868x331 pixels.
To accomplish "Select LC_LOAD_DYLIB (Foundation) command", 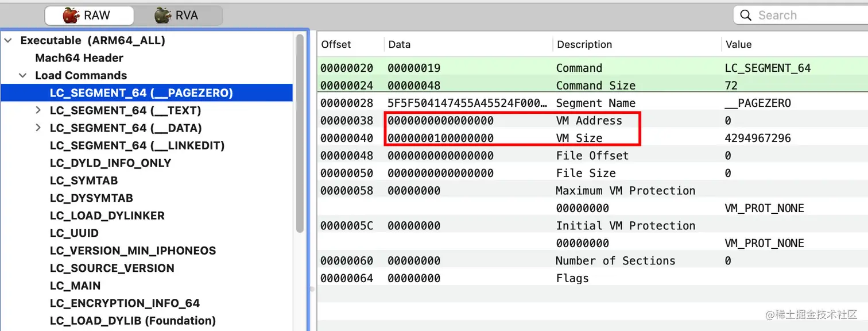I will pos(133,321).
